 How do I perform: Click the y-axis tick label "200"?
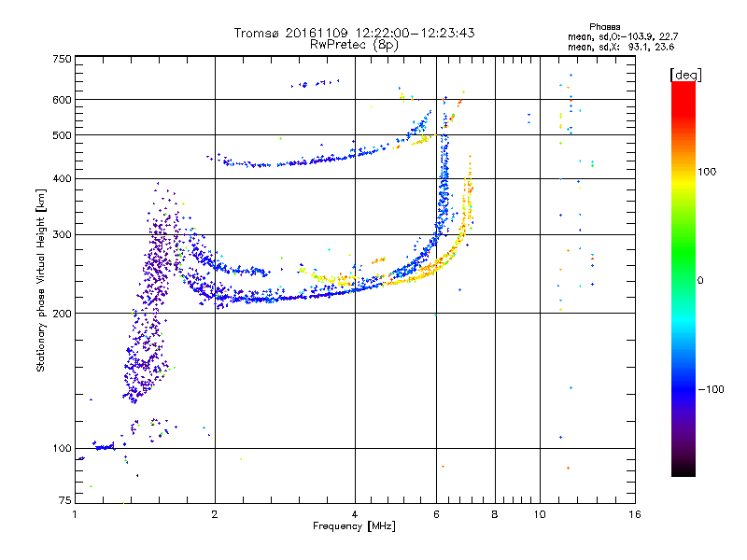pos(63,314)
